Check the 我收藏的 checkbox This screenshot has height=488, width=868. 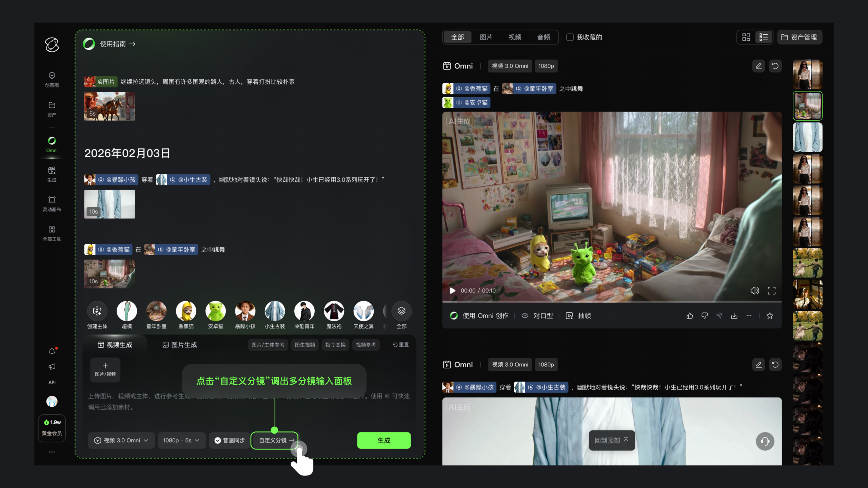pyautogui.click(x=570, y=37)
